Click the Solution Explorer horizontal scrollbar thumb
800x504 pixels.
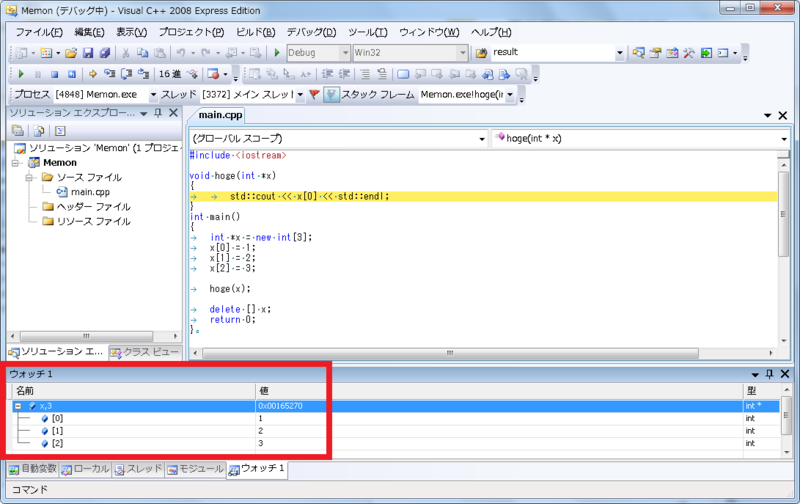(x=86, y=336)
